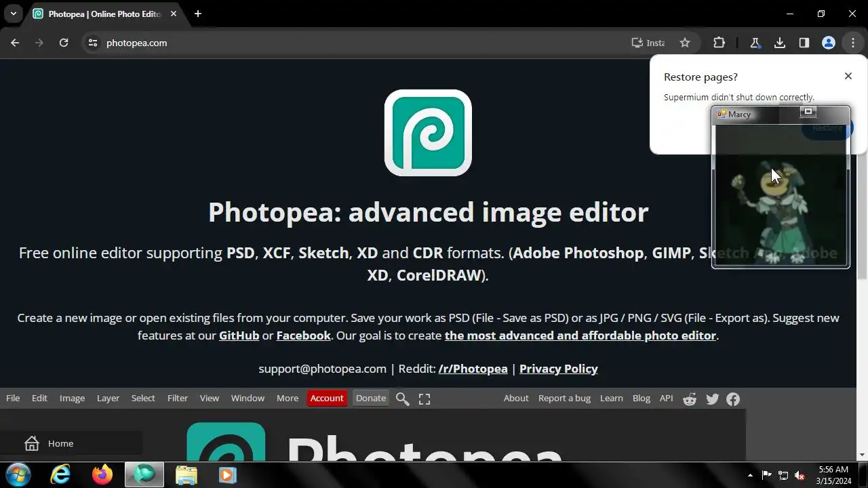
Task: Open the More menu
Action: (288, 399)
